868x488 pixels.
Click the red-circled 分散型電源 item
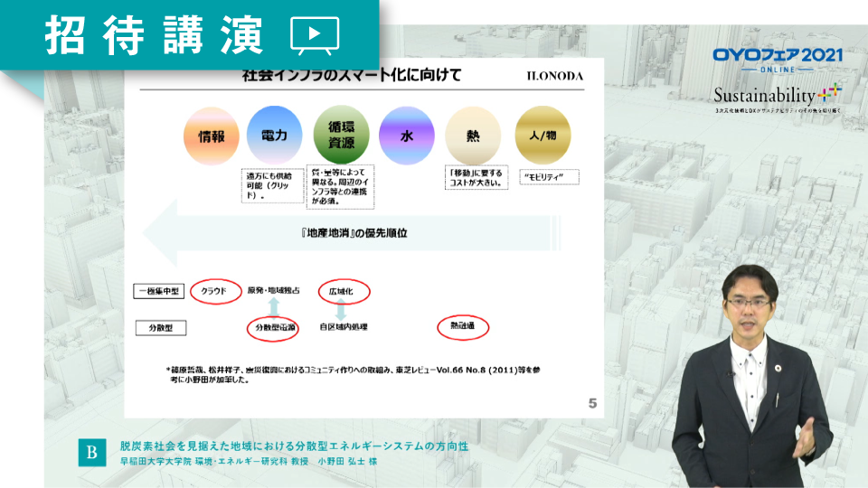point(272,327)
